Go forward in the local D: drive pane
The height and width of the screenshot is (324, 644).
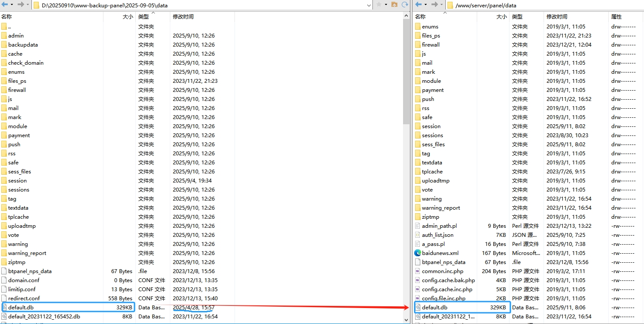(x=21, y=5)
